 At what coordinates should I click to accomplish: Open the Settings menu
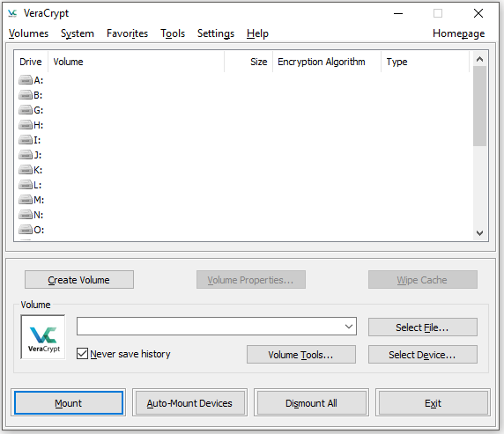point(216,33)
